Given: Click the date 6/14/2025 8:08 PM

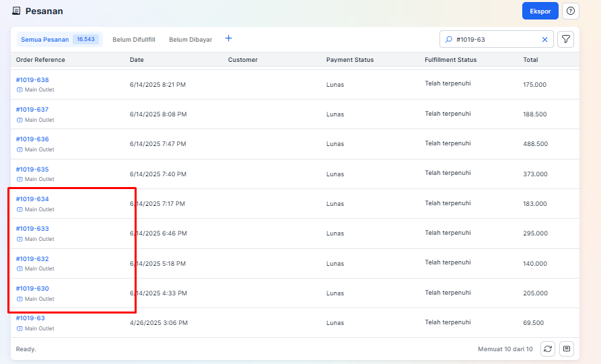Looking at the screenshot, I should (158, 114).
